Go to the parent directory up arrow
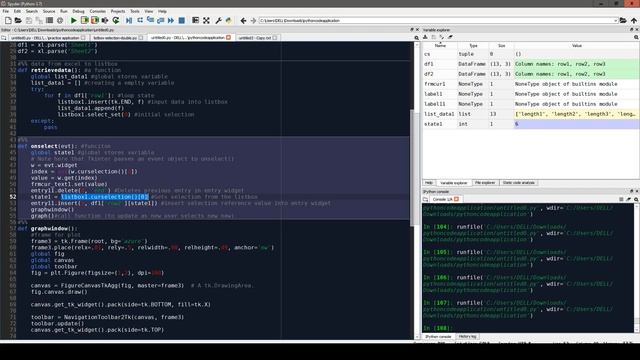The height and width of the screenshot is (360, 640). (633, 20)
